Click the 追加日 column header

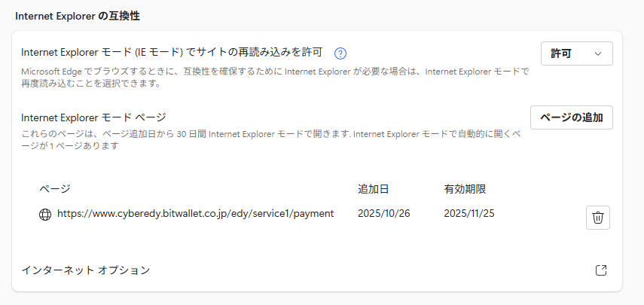(373, 188)
